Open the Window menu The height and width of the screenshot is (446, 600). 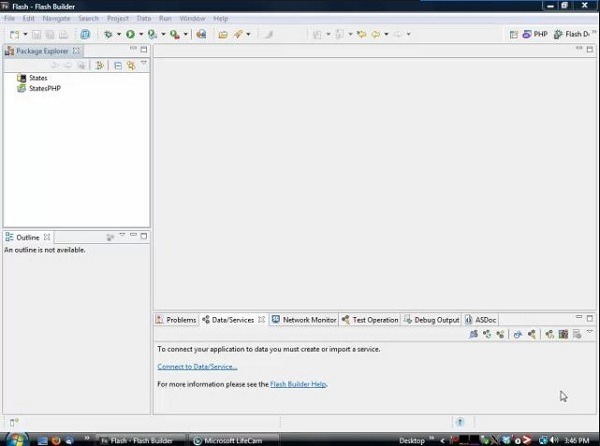pos(192,18)
